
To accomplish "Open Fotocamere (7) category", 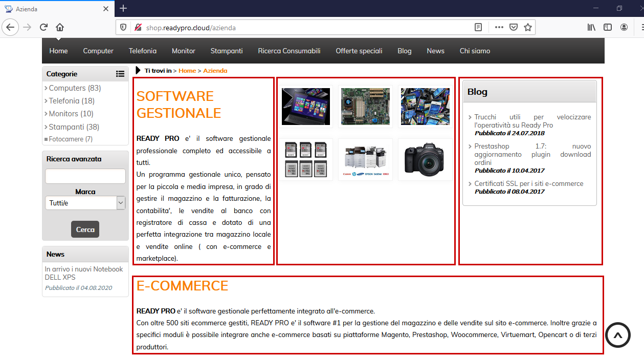I will tap(71, 139).
